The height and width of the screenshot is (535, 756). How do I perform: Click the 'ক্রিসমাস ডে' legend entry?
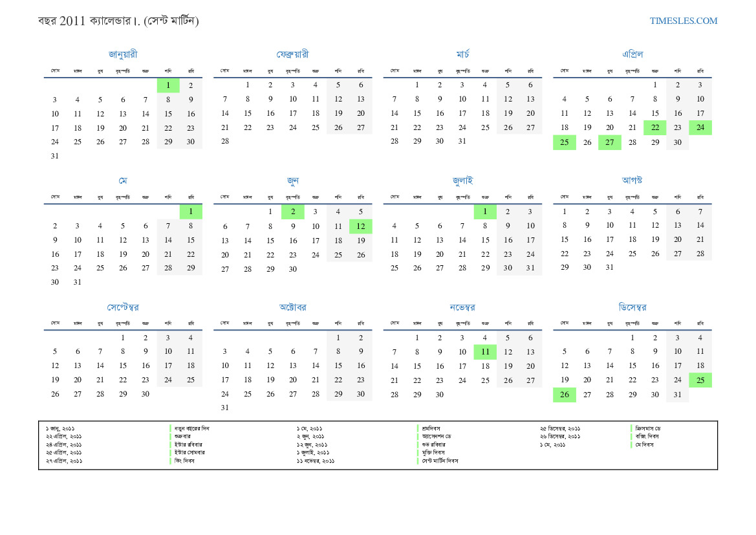tap(647, 428)
